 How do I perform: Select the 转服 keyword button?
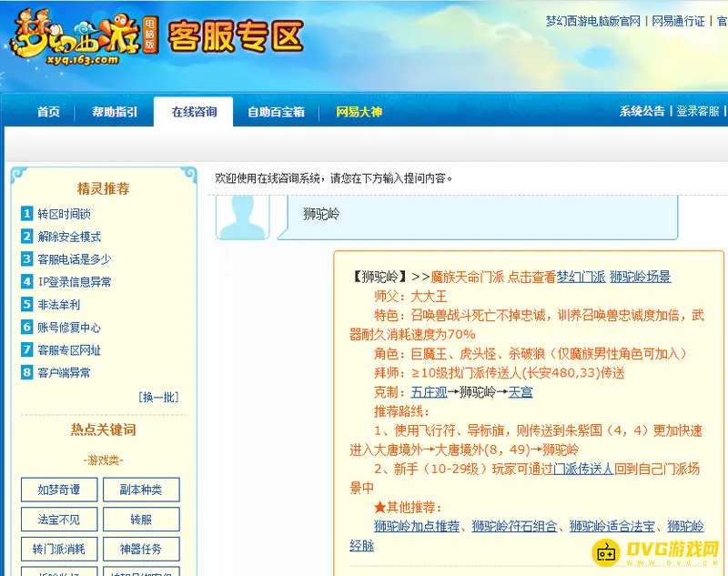click(x=141, y=520)
